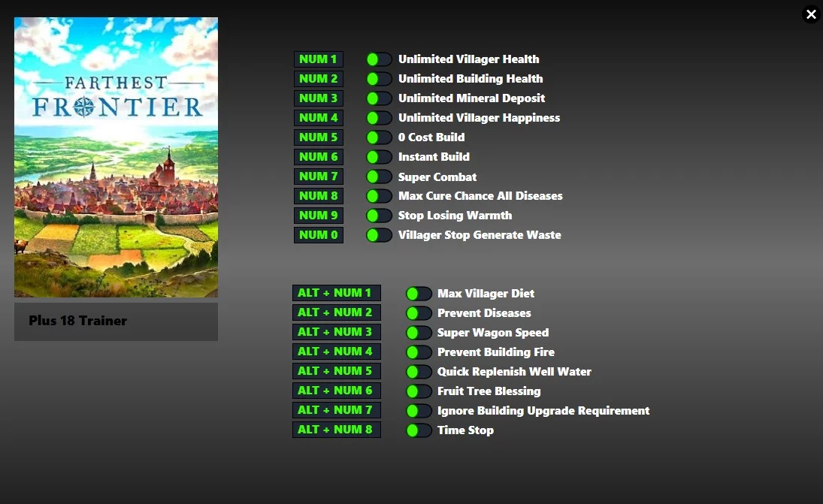Switch on Time Stop toggle
823x504 pixels.
click(x=419, y=430)
